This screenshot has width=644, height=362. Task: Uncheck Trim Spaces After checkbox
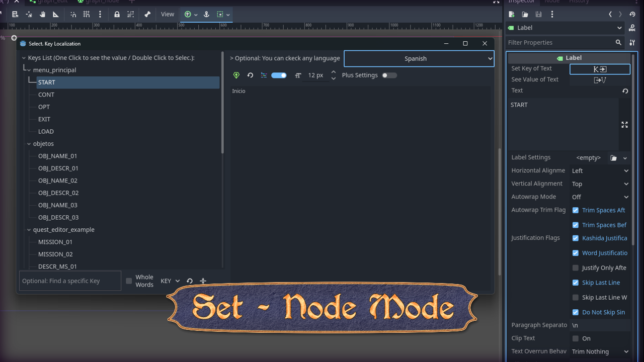pyautogui.click(x=576, y=210)
